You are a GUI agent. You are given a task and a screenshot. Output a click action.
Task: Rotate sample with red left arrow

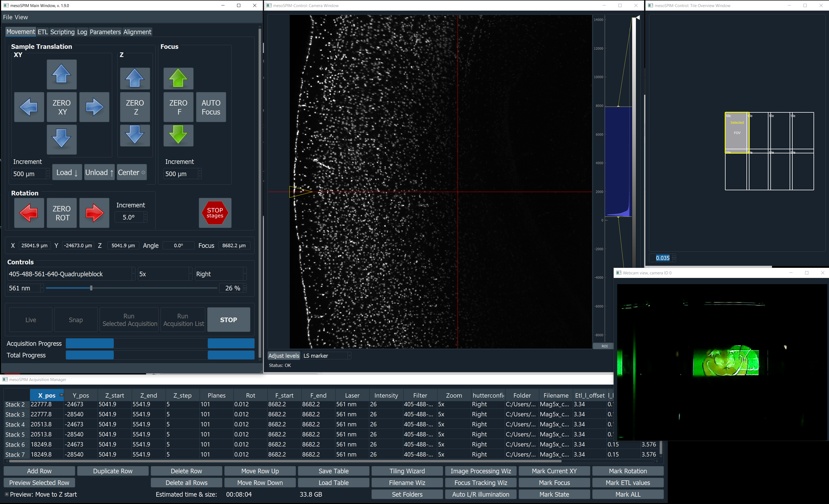click(x=29, y=213)
